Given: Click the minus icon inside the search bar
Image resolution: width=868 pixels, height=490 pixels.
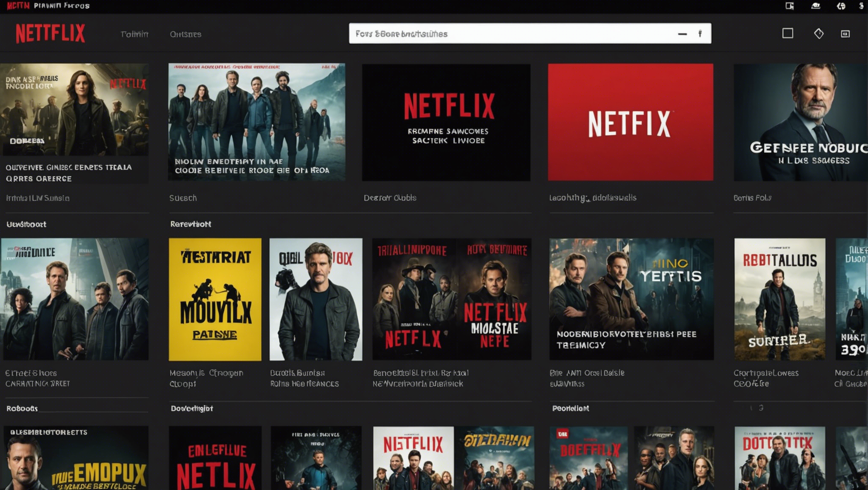Looking at the screenshot, I should coord(682,34).
